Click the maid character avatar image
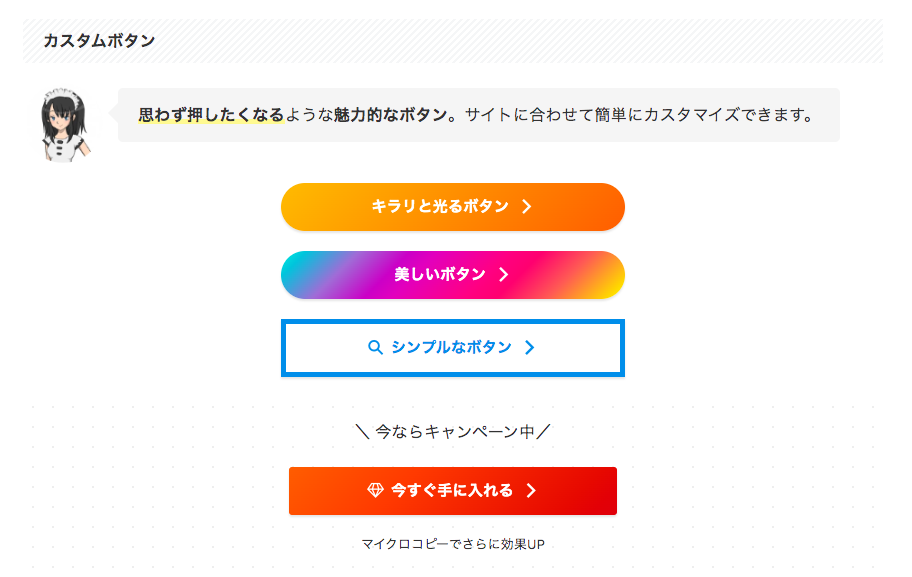The height and width of the screenshot is (577, 912). (65, 125)
